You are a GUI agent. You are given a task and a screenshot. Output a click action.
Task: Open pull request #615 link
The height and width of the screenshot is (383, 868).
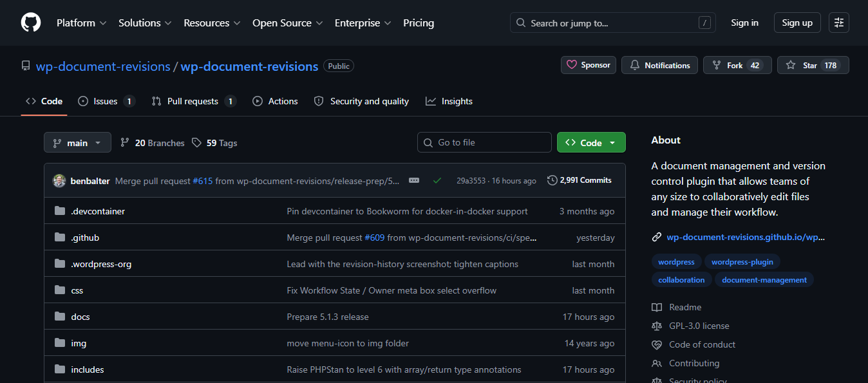[203, 181]
